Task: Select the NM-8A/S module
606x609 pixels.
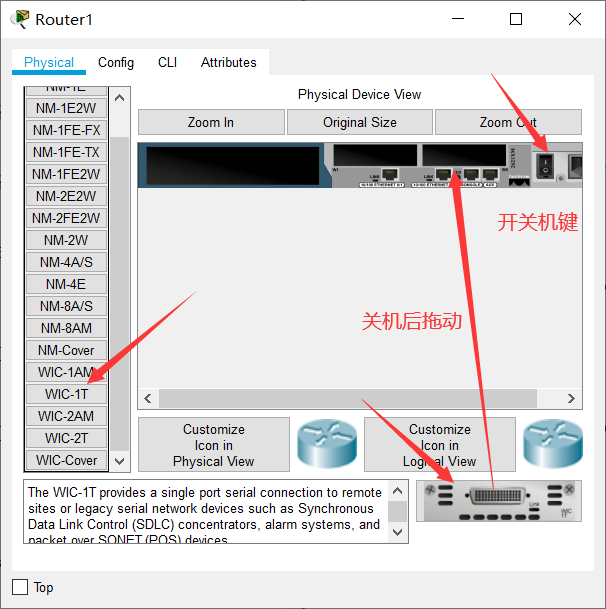Action: [66, 306]
